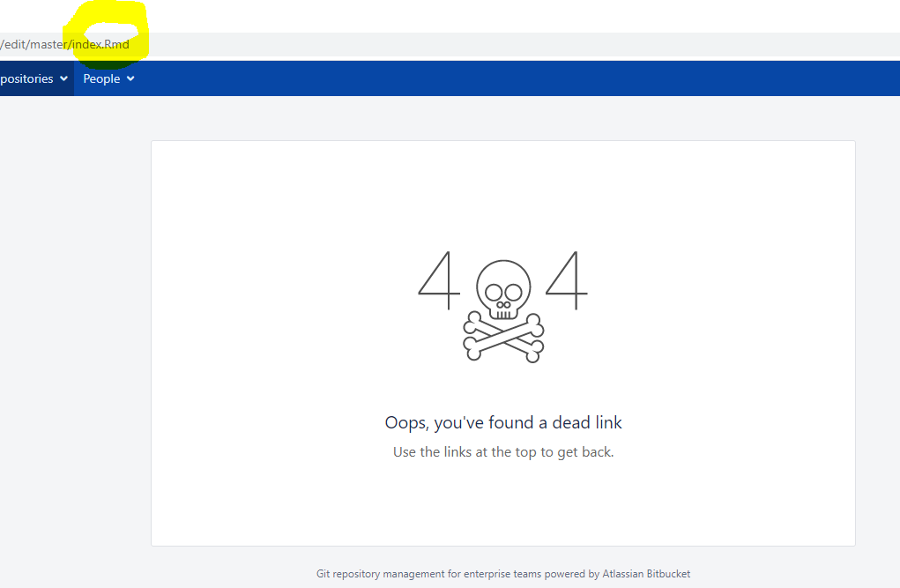900x588 pixels.
Task: Click the chevron next to People
Action: point(130,78)
